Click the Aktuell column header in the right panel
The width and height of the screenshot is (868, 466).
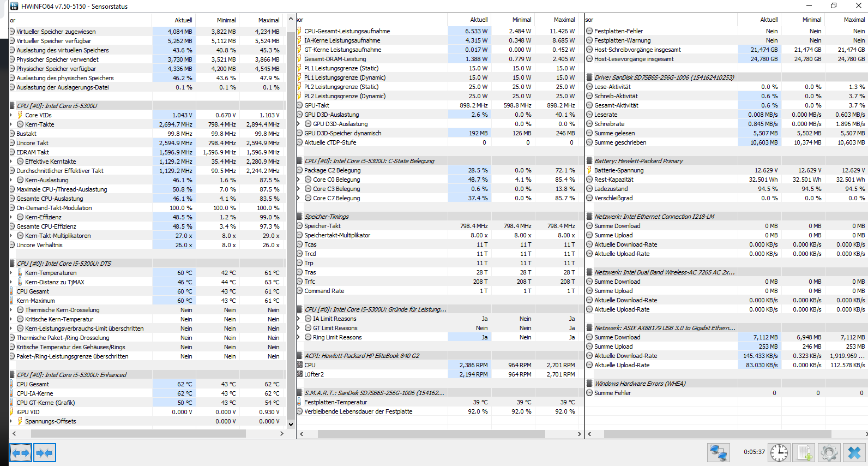(759, 20)
